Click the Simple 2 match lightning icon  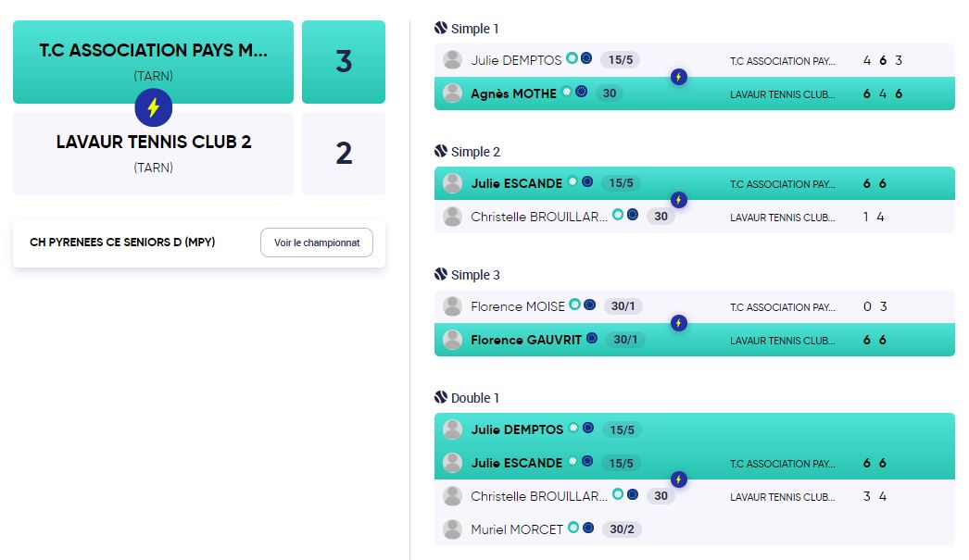[x=678, y=200]
